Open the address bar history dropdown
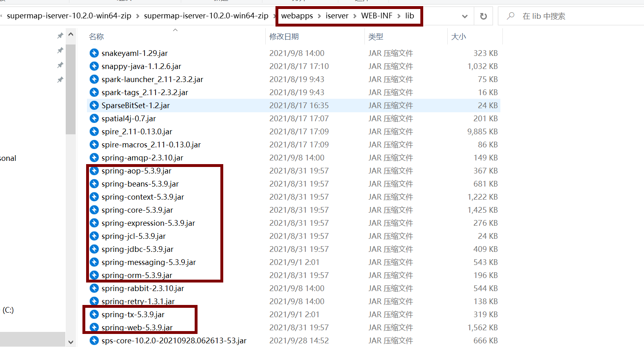Screen dimensions: 644x347 464,16
